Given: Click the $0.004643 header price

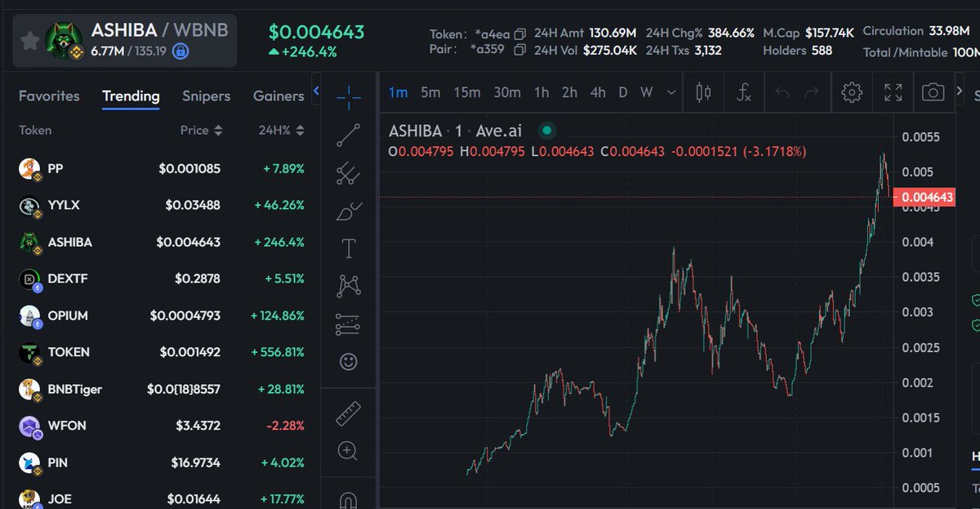Looking at the screenshot, I should click(316, 33).
